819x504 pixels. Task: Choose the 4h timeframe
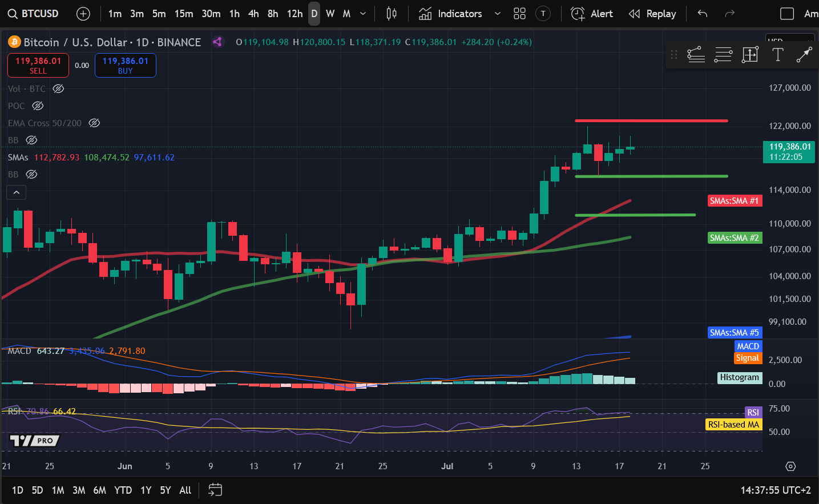(254, 14)
